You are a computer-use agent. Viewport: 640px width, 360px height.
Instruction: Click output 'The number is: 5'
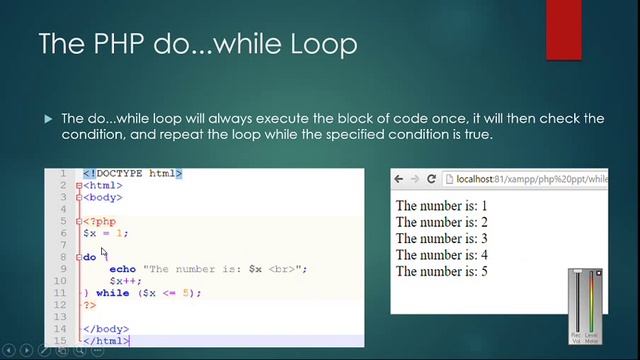tap(441, 271)
